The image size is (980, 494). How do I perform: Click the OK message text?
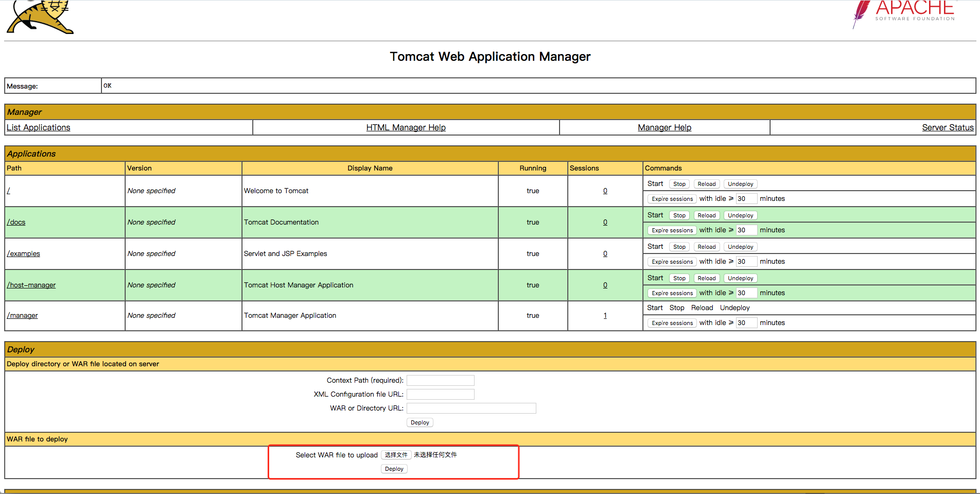click(108, 86)
